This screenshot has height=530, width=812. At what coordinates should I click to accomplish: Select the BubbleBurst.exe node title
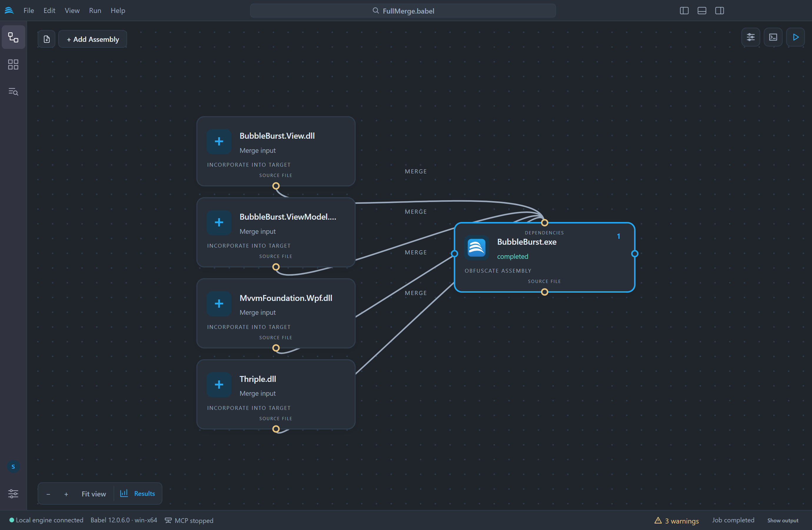[x=527, y=242]
